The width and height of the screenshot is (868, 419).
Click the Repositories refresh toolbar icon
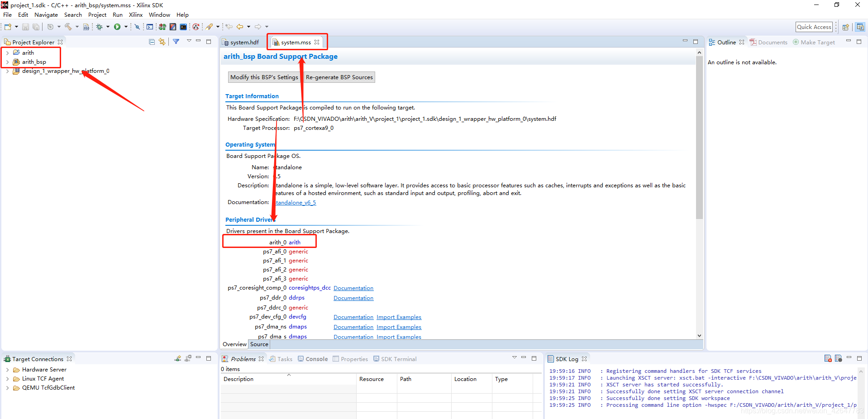tap(196, 27)
